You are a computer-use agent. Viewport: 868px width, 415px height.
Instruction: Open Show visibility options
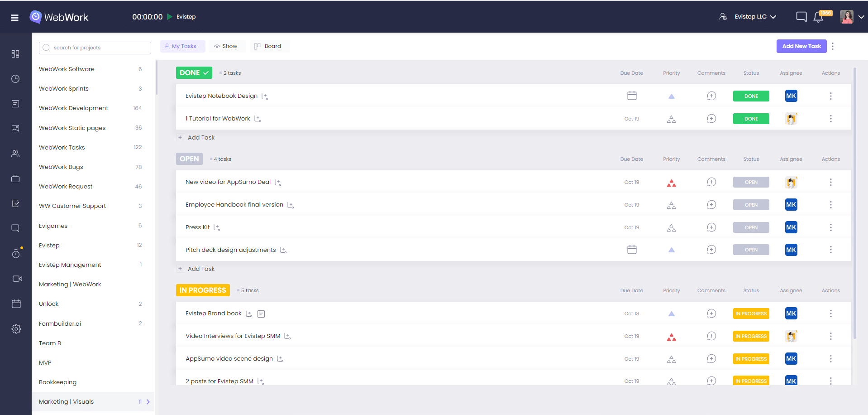point(227,46)
